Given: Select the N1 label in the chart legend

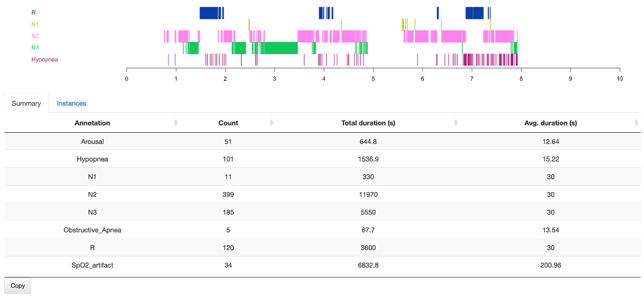Looking at the screenshot, I should click(35, 24).
